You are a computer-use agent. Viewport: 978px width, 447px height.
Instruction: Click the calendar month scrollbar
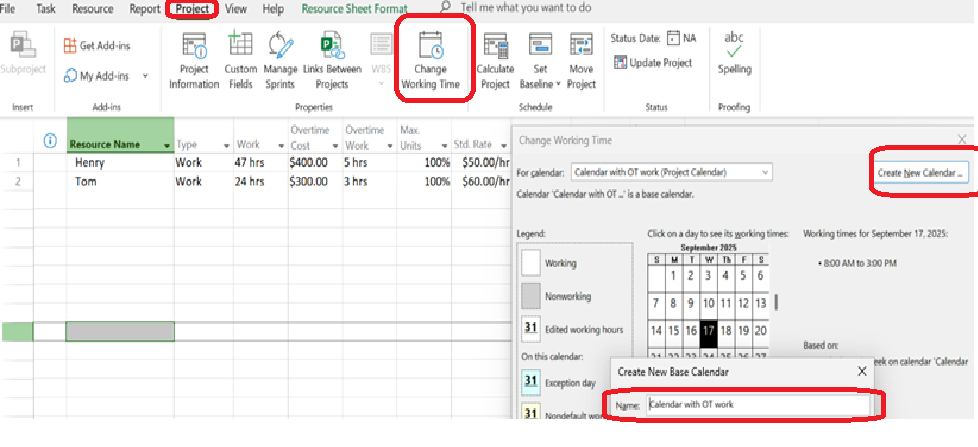point(776,302)
